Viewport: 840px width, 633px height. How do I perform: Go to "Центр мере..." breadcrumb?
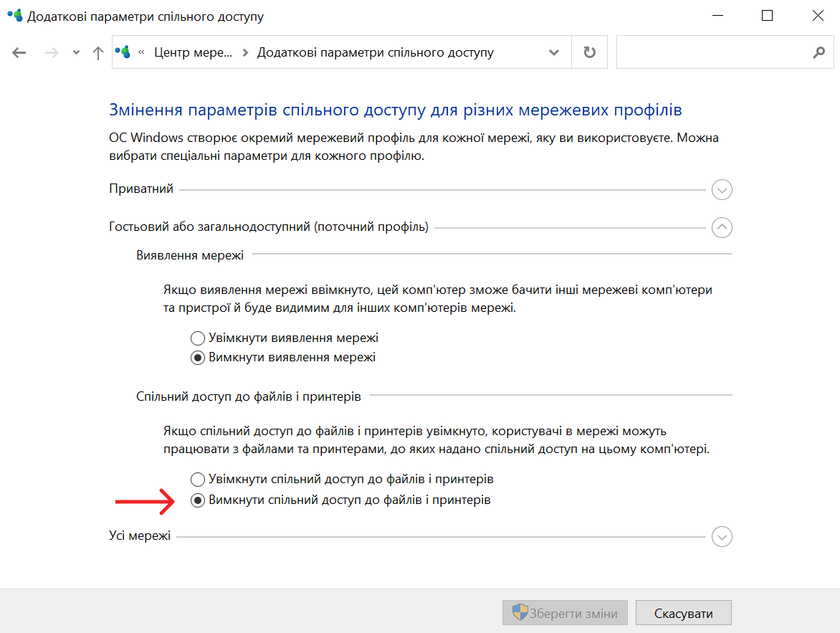[194, 52]
